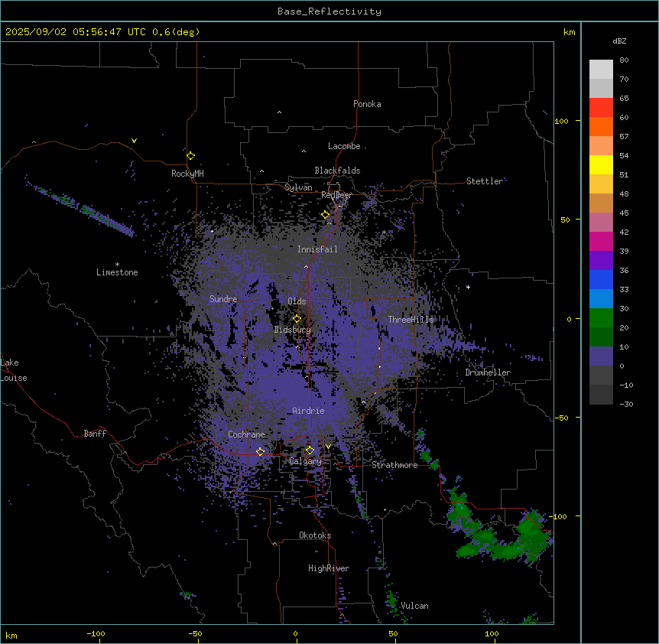
Task: Click the km unit label at bottom left
Action: [11, 635]
